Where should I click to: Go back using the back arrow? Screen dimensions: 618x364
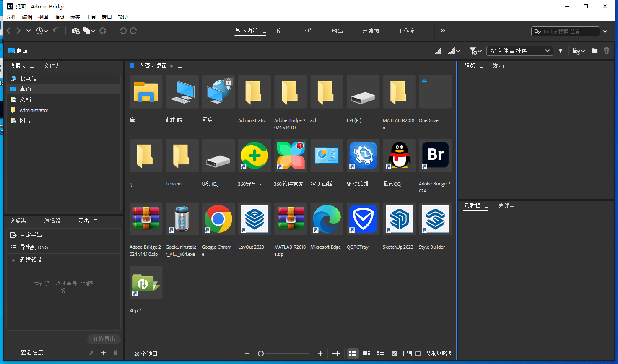pos(8,31)
